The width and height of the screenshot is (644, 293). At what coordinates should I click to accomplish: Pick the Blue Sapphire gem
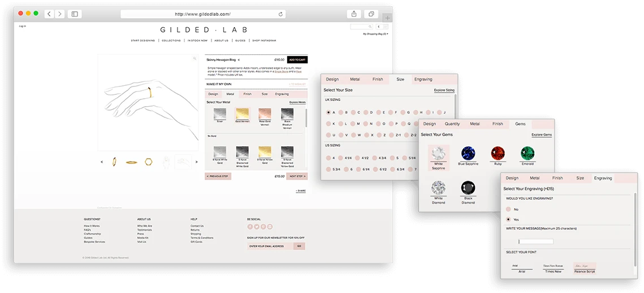[x=468, y=156]
